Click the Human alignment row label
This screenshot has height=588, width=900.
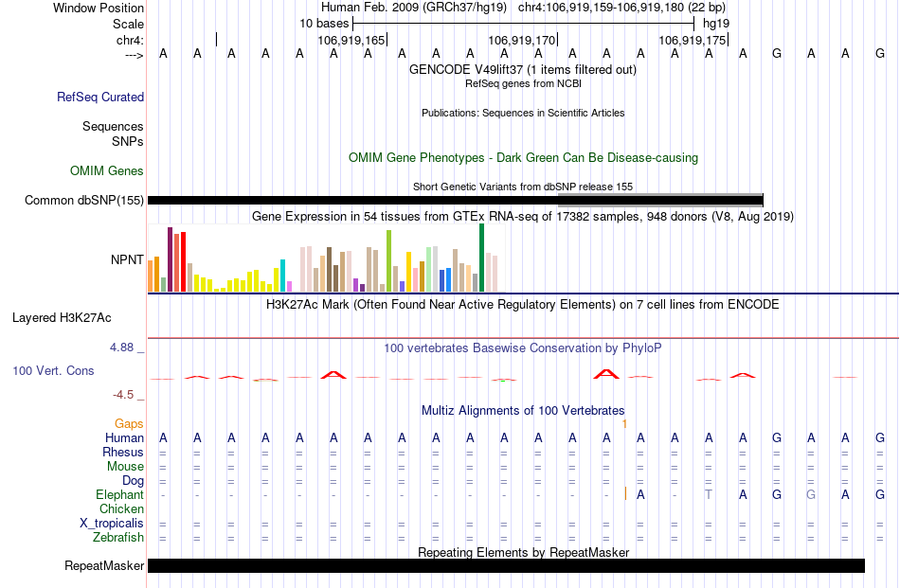pyautogui.click(x=124, y=438)
